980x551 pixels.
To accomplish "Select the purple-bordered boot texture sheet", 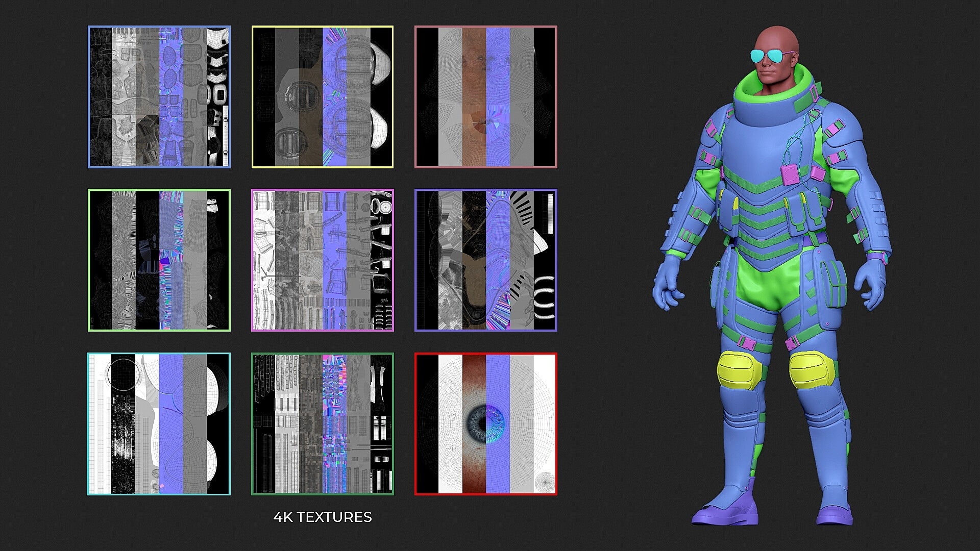I will point(486,260).
